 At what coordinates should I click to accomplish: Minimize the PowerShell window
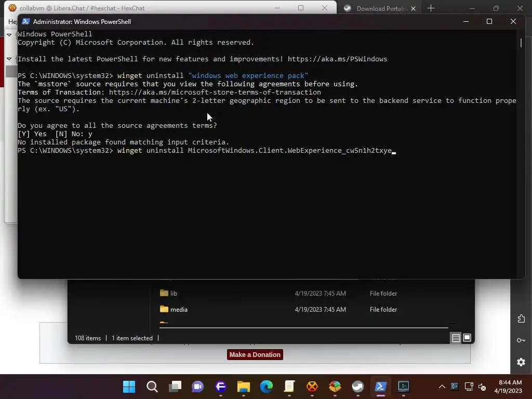(466, 21)
